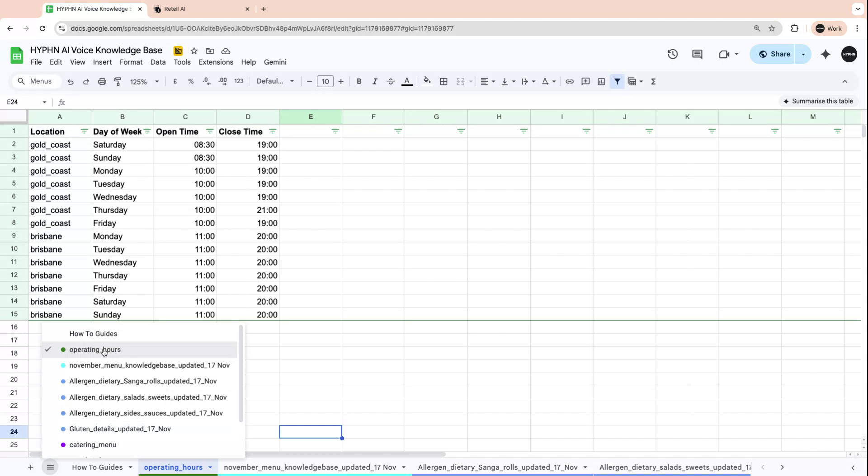The height and width of the screenshot is (476, 868).
Task: Open the Insert link icon
Action: tap(570, 81)
